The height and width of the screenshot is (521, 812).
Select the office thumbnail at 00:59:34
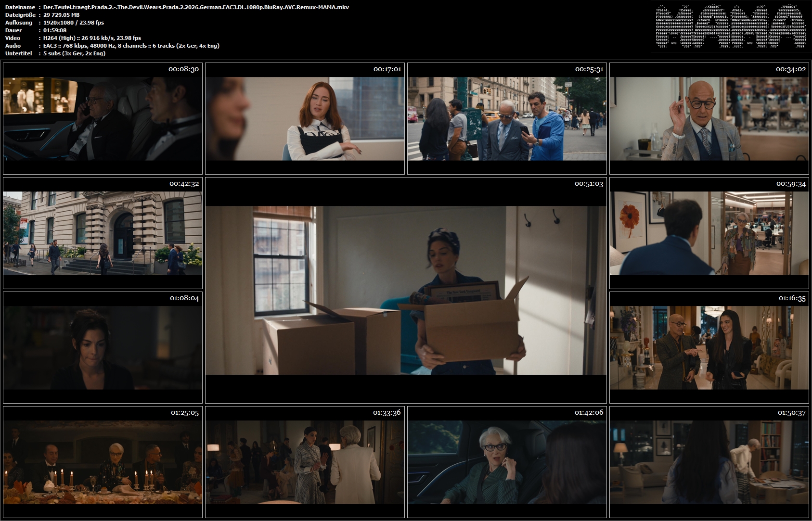pyautogui.click(x=709, y=233)
